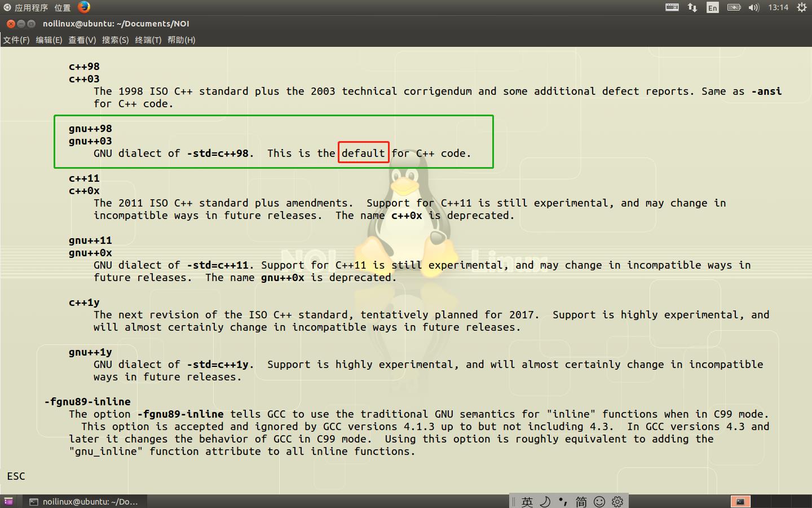Open the keyboard input indicator
Screen dimensions: 812x508
672,7
